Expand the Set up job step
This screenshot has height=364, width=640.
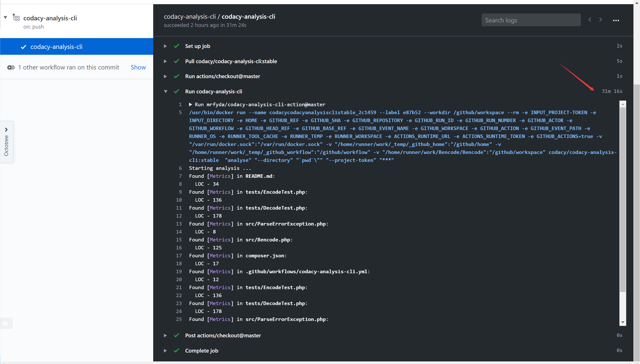click(x=165, y=46)
